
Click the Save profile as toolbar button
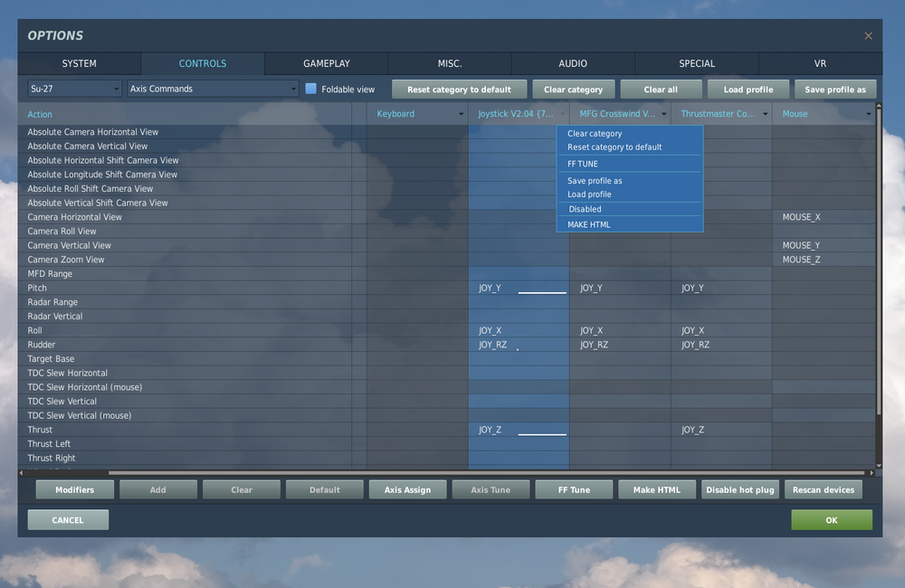[x=835, y=90]
